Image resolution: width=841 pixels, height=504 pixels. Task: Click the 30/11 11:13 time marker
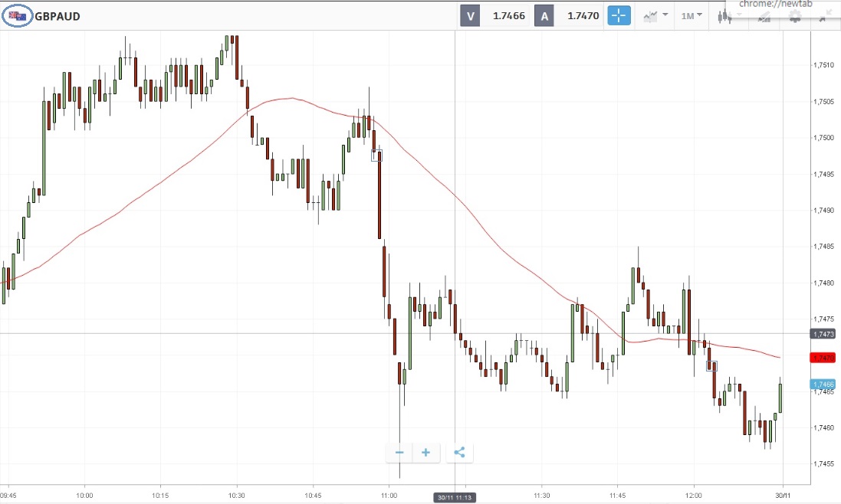pyautogui.click(x=455, y=496)
